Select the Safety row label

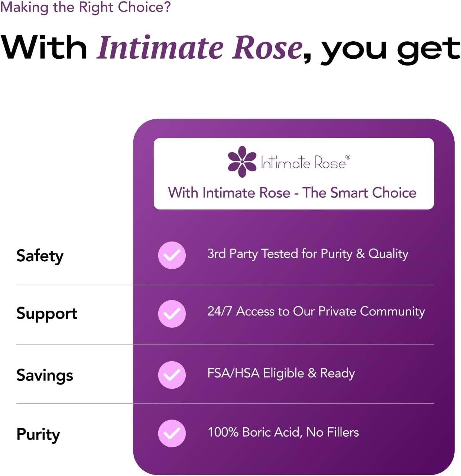[40, 256]
